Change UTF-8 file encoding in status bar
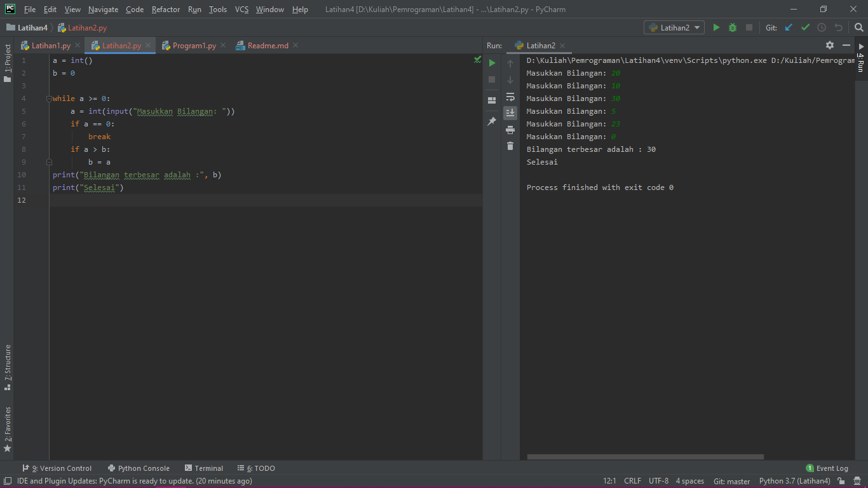Image resolution: width=868 pixels, height=488 pixels. tap(658, 481)
